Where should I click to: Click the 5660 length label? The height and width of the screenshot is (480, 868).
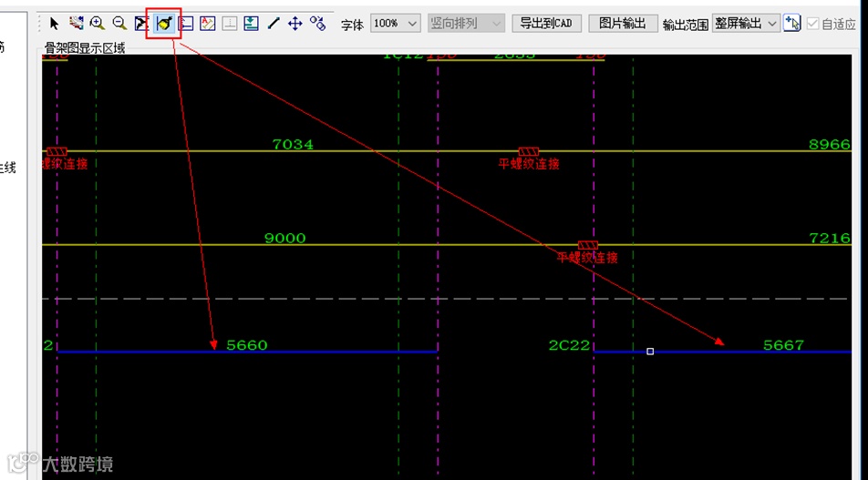pyautogui.click(x=247, y=345)
